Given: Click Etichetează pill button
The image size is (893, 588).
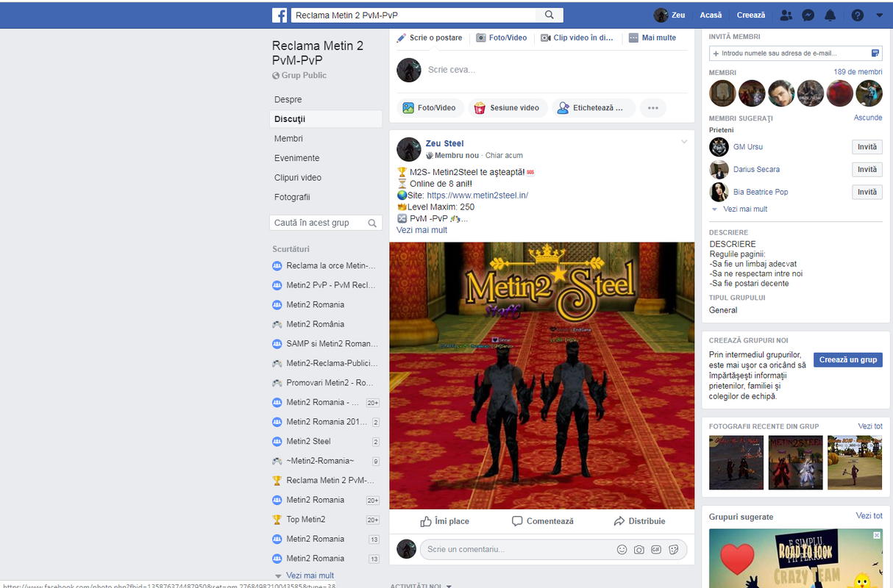Looking at the screenshot, I should click(594, 108).
